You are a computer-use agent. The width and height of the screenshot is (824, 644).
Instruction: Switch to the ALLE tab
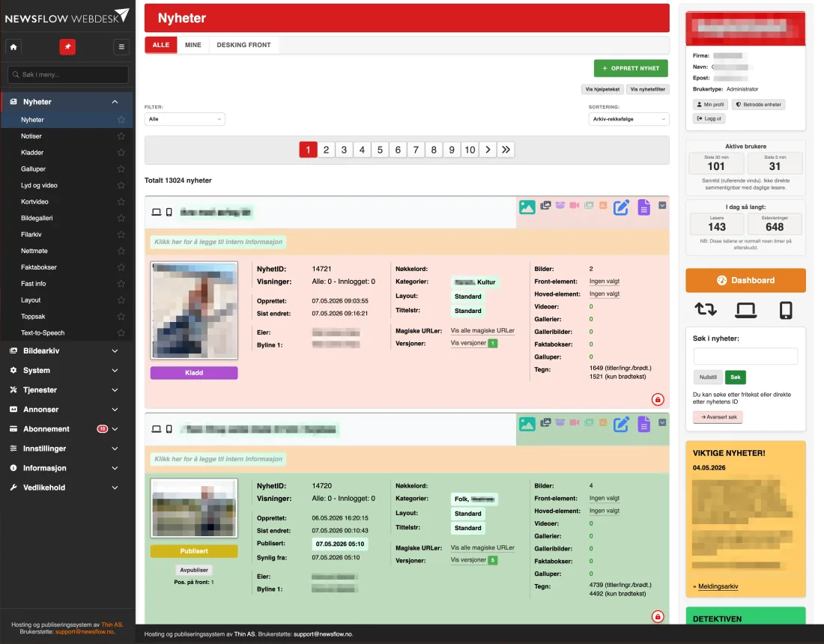[x=161, y=45]
